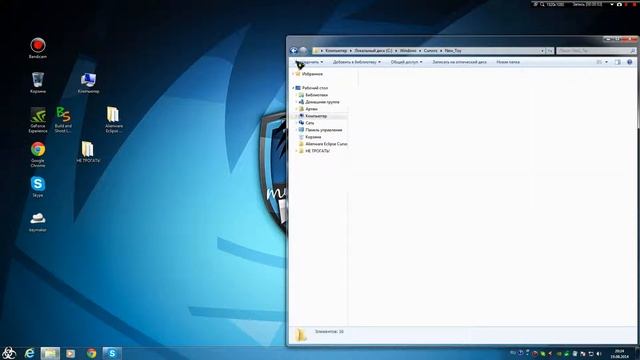
Task: Select Библиотеки in the navigation tree
Action: (x=316, y=95)
